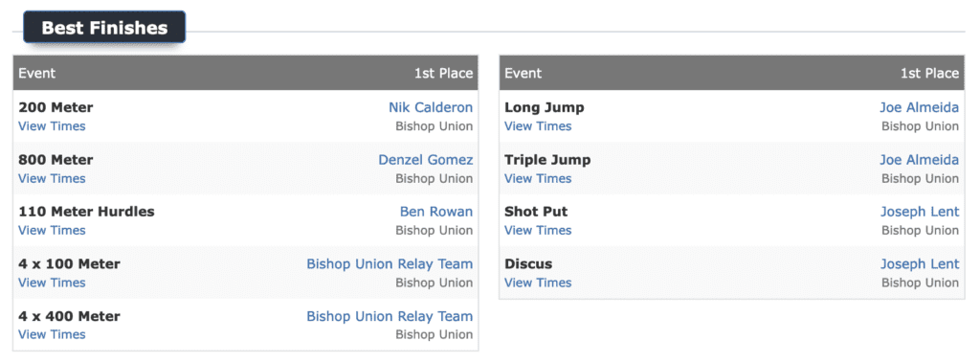The height and width of the screenshot is (363, 980).
Task: View Times for 110 Meter Hurdles
Action: [x=52, y=230]
